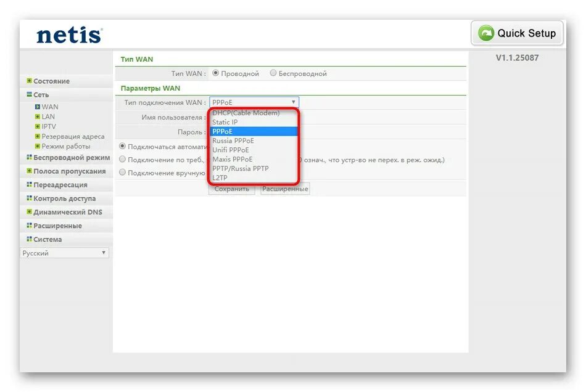Click the green icon beside IPTV
The width and height of the screenshot is (586, 392).
[38, 126]
